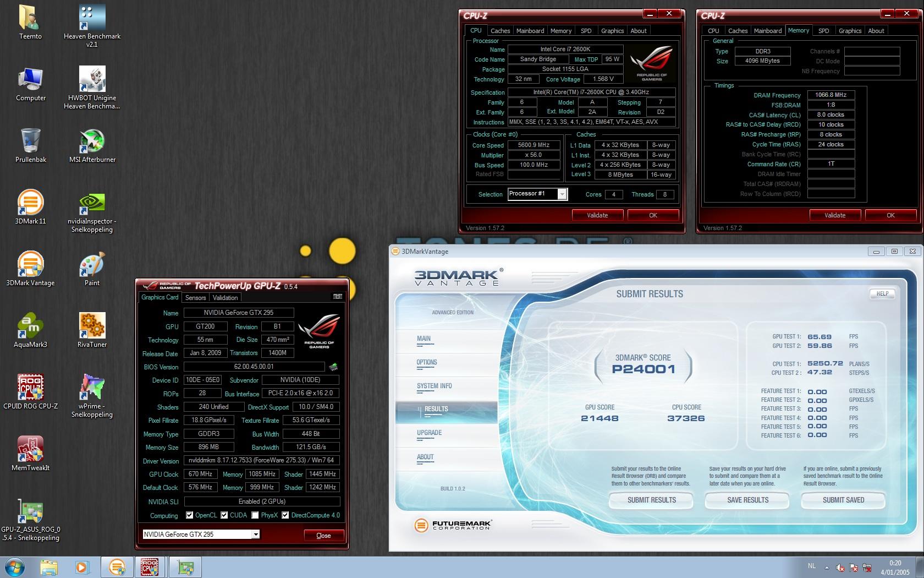Open Windows Explorer from taskbar

tap(48, 567)
